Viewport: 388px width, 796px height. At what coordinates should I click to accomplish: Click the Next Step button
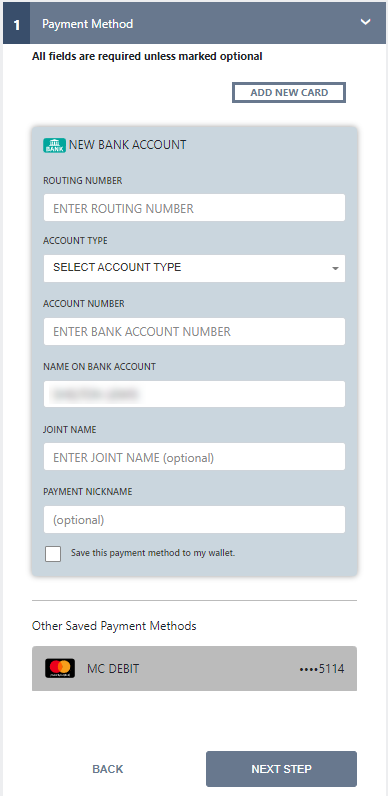tap(281, 769)
